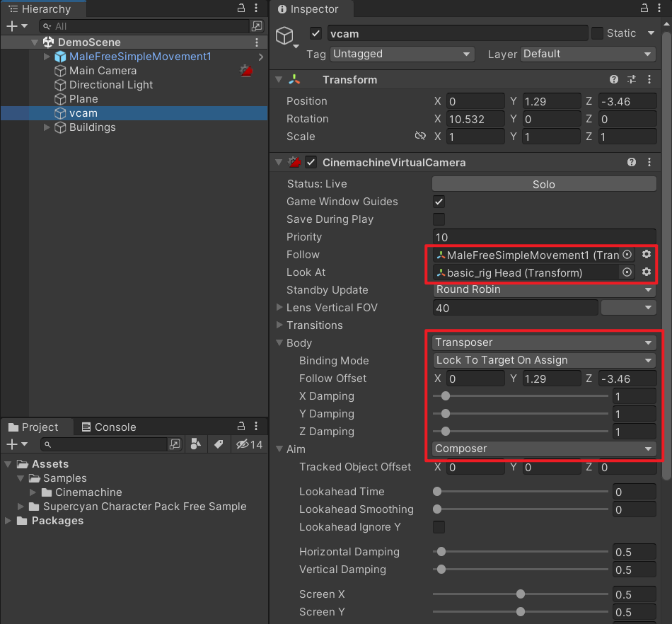672x624 pixels.
Task: Select Directional Light object
Action: pyautogui.click(x=110, y=85)
